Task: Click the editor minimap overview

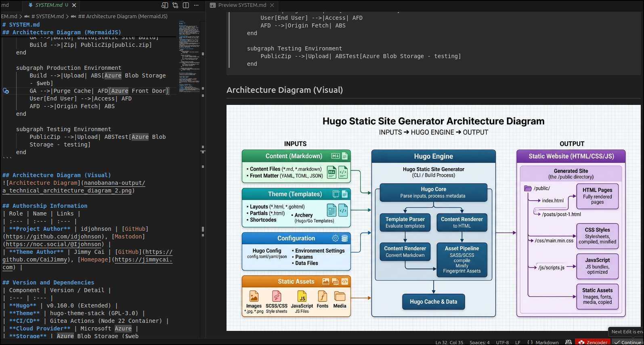Action: coord(189,56)
